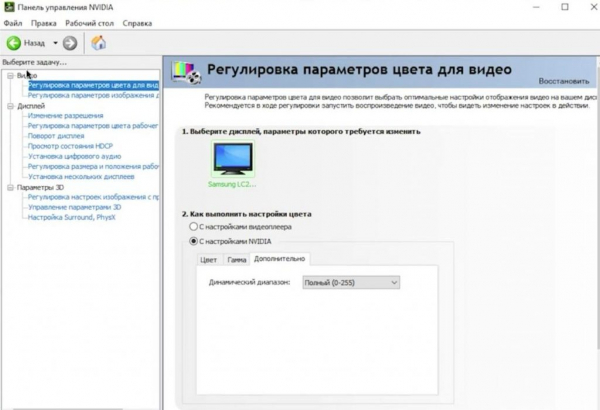
Task: Collapse the Видео tree section
Action: point(10,76)
